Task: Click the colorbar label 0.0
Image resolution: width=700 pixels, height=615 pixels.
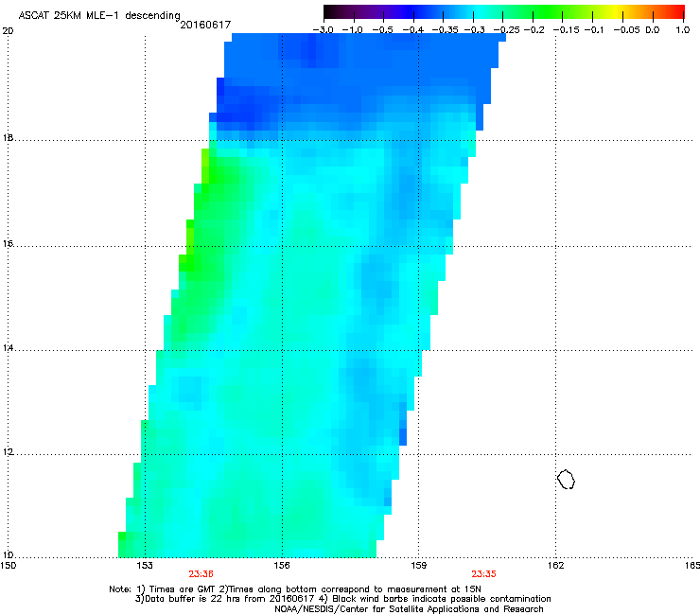Action: [x=653, y=30]
